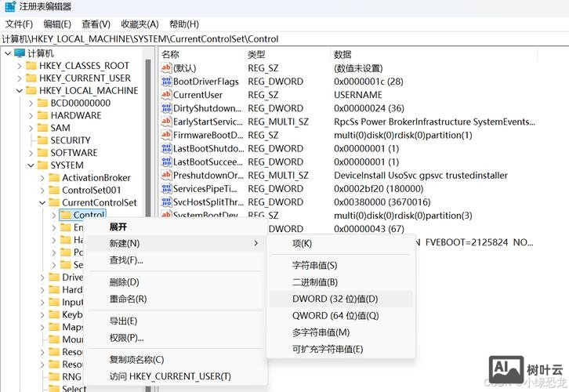Image resolution: width=569 pixels, height=392 pixels.
Task: Click the registry path address bar
Action: pos(284,39)
